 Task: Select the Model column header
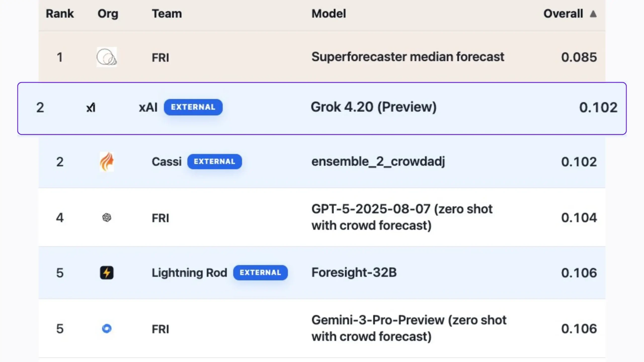(x=328, y=14)
